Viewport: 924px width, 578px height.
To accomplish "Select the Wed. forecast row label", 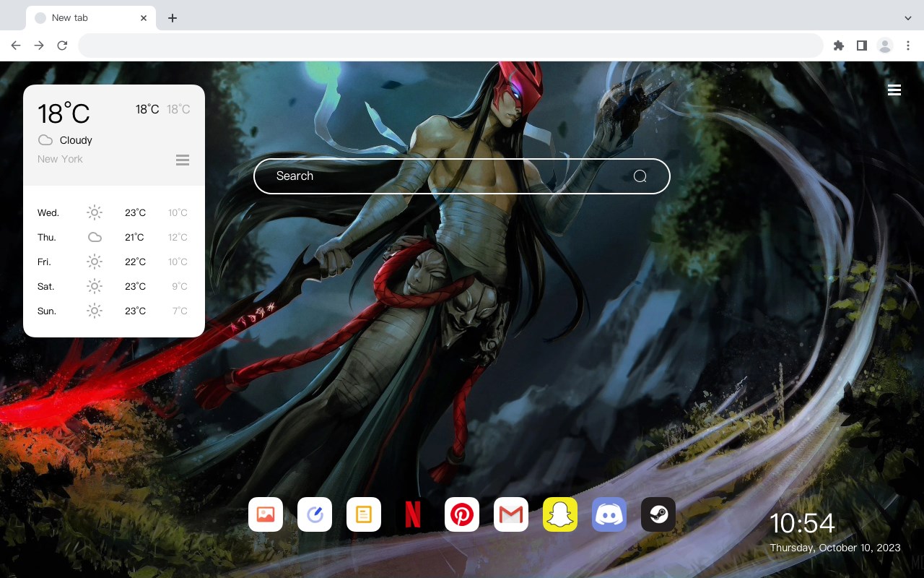I will coord(48,213).
